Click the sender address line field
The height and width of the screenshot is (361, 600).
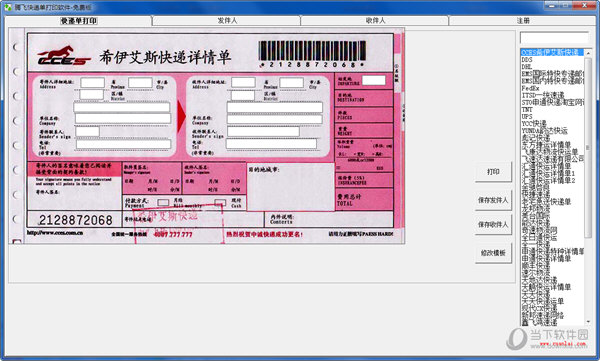[x=122, y=107]
